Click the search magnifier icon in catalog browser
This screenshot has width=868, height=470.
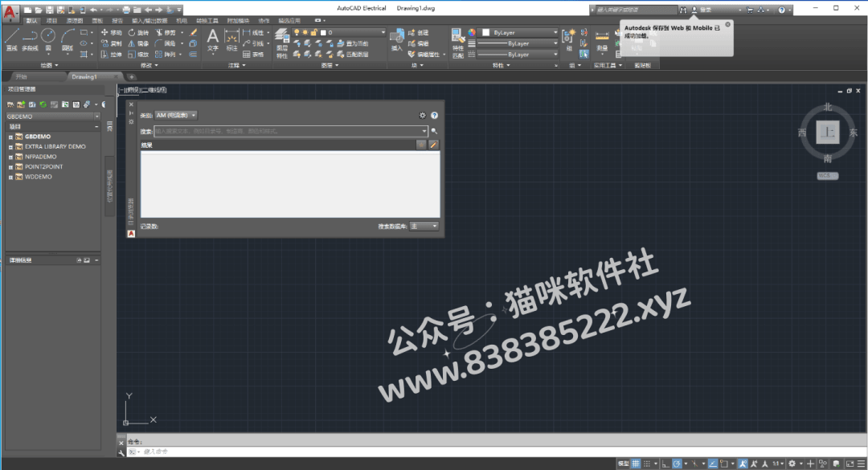(434, 131)
